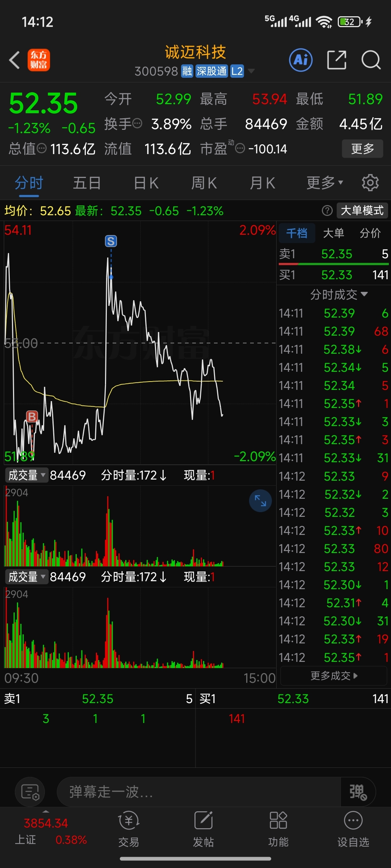Expand the stock title dropdown arrow
Viewport: 391px width, 868px height.
[x=251, y=71]
